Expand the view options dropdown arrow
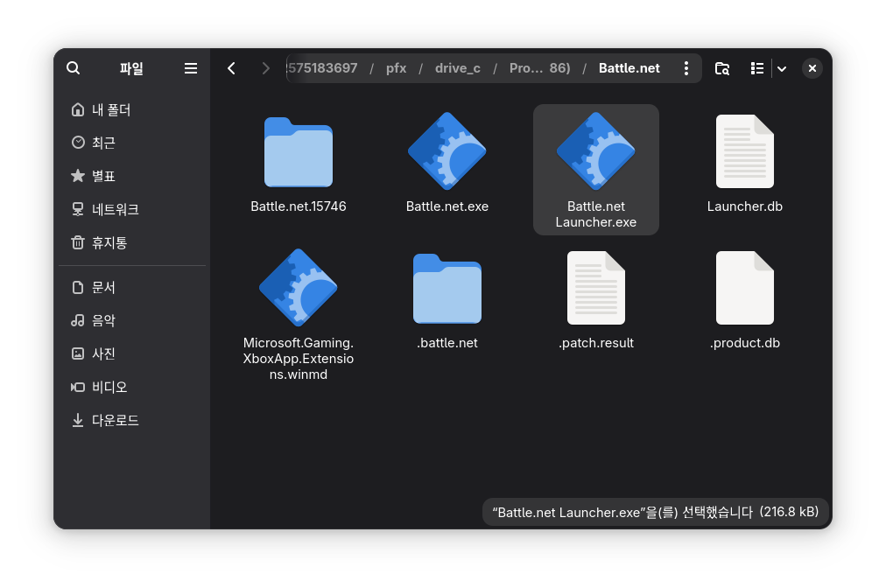The height and width of the screenshot is (588, 886). (x=782, y=68)
